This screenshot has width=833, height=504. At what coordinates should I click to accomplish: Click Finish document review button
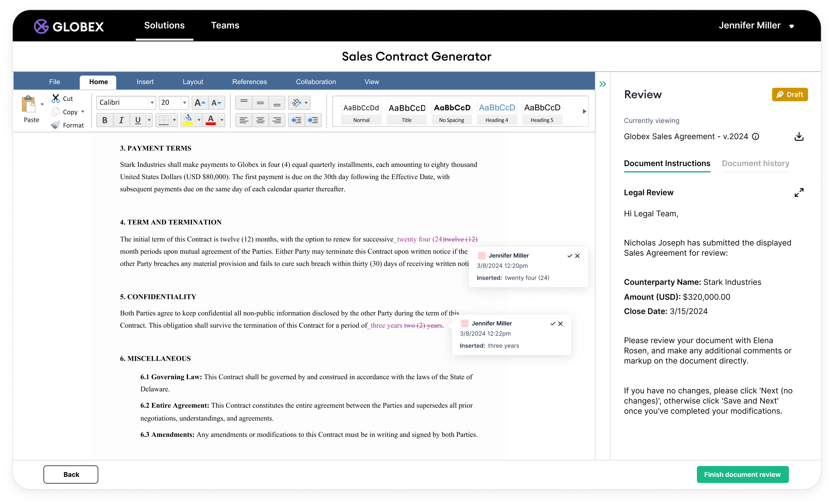[742, 474]
